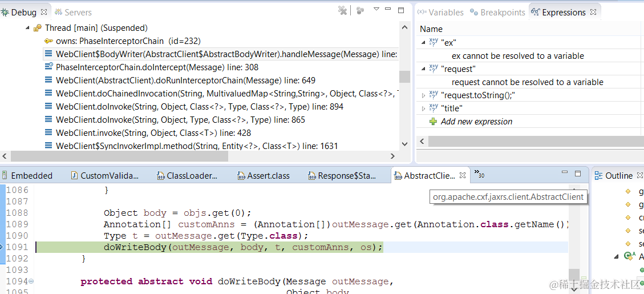
Task: Click the Type t = outMessage.get line
Action: 206,236
